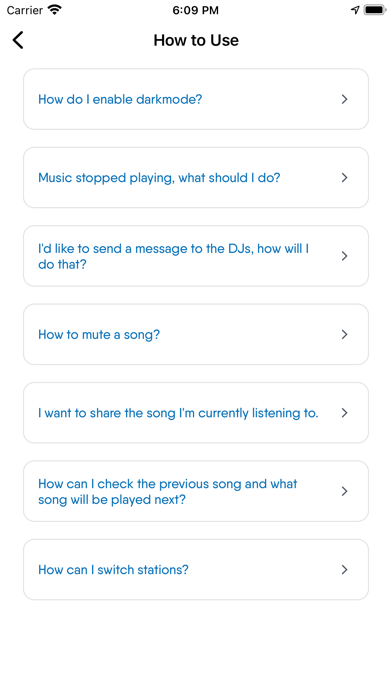Expand chevron beside message DJs question

[344, 256]
